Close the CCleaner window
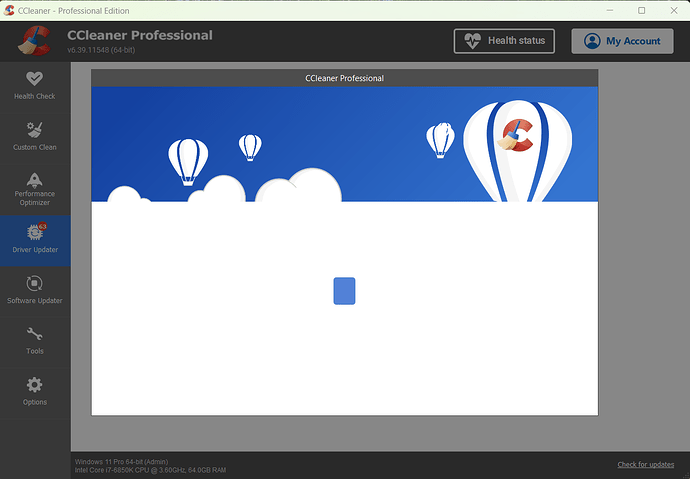 point(674,11)
